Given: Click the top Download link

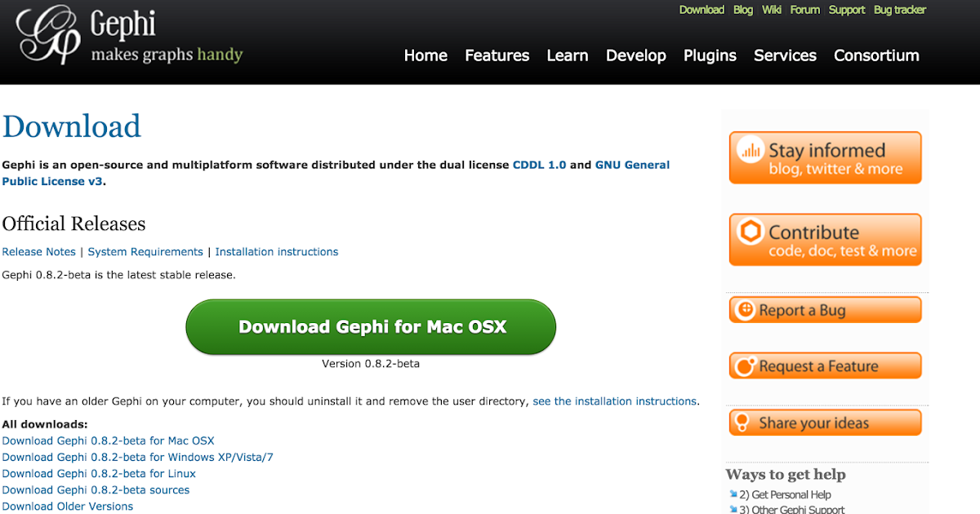Looking at the screenshot, I should tap(702, 10).
